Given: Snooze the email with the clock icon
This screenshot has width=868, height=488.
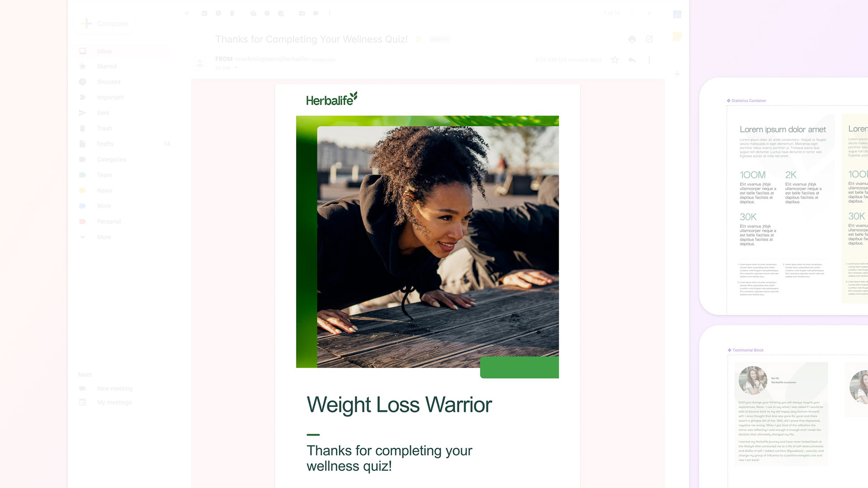Looking at the screenshot, I should [x=267, y=14].
